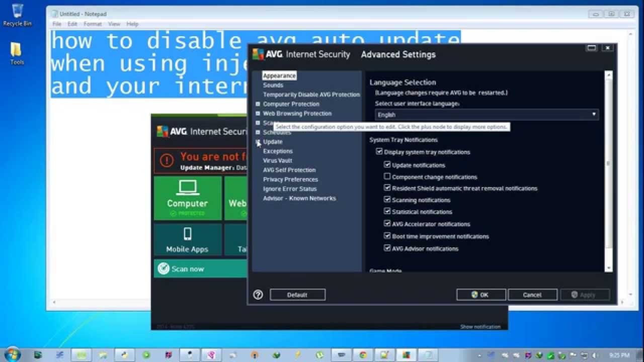This screenshot has width=644, height=362.
Task: Click the red warning exclamation icon
Action: tap(167, 160)
